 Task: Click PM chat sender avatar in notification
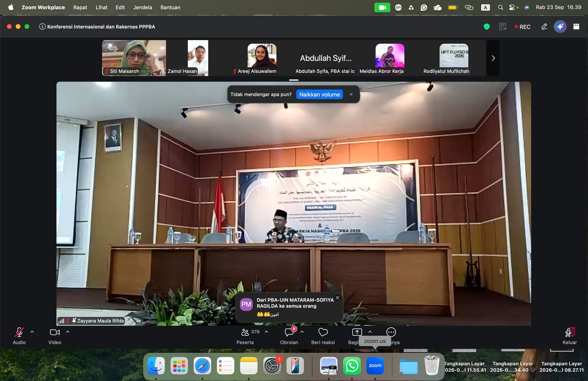point(246,305)
